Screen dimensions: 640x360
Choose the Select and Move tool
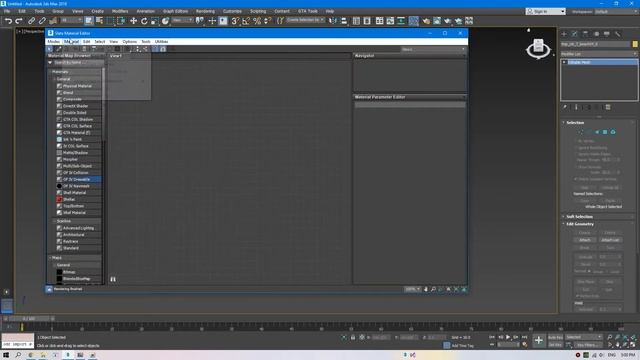(133, 21)
